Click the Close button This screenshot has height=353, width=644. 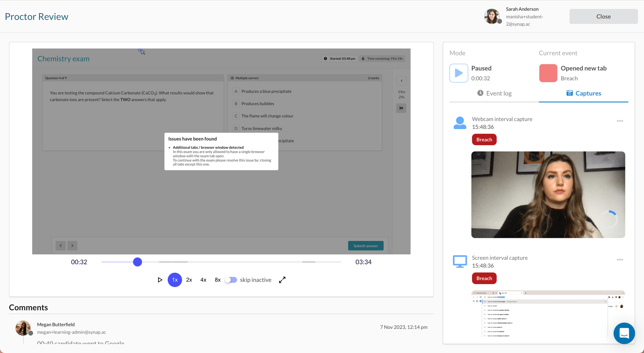coord(603,16)
